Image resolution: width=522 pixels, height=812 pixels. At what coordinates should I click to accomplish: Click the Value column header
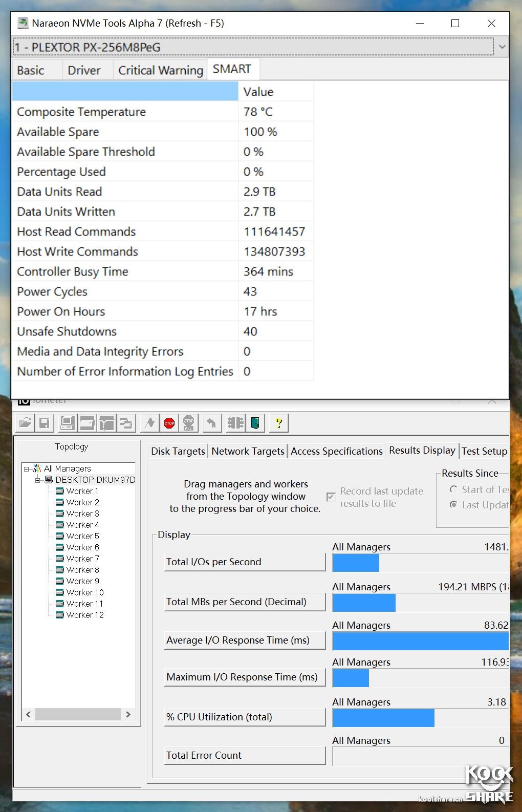click(276, 92)
